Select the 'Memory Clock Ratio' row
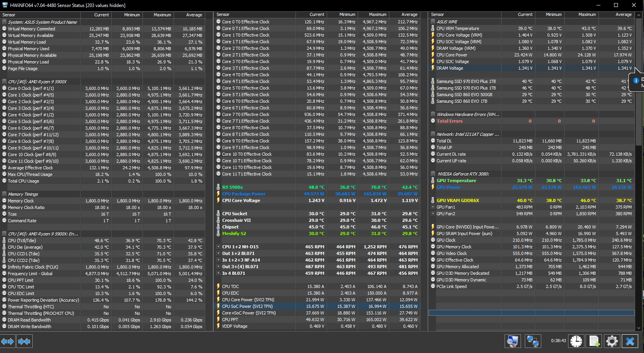Screen dimensions: 644x353 click(103, 207)
